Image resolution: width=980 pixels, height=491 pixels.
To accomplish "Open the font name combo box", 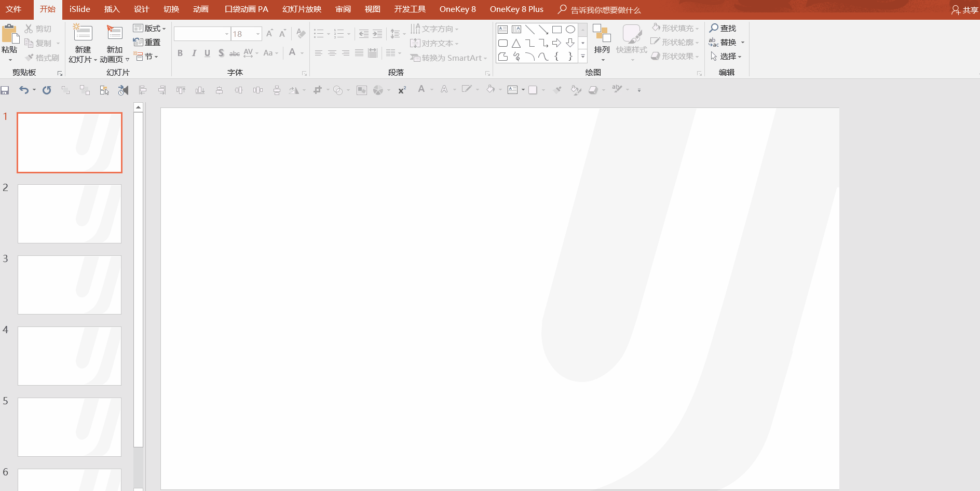I will click(x=202, y=34).
